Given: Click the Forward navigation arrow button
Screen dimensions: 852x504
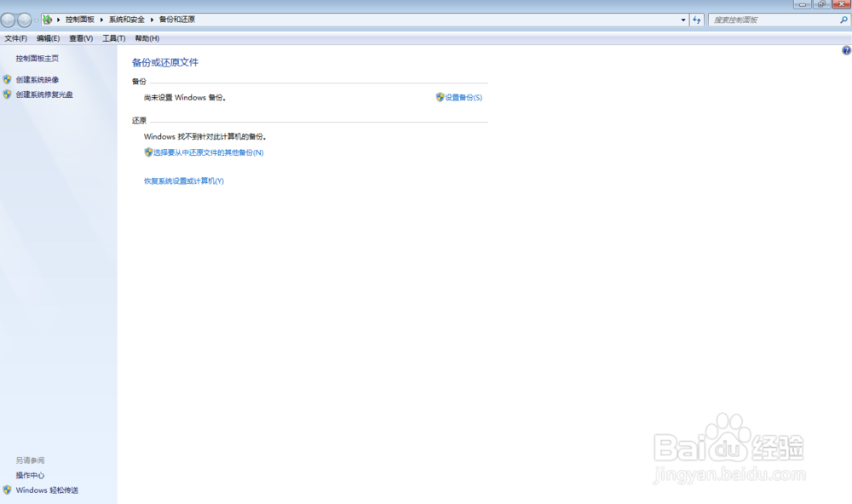Looking at the screenshot, I should 25,20.
